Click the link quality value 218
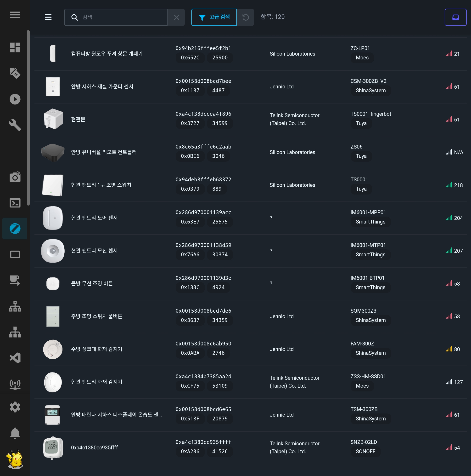This screenshot has width=471, height=476. pyautogui.click(x=458, y=185)
